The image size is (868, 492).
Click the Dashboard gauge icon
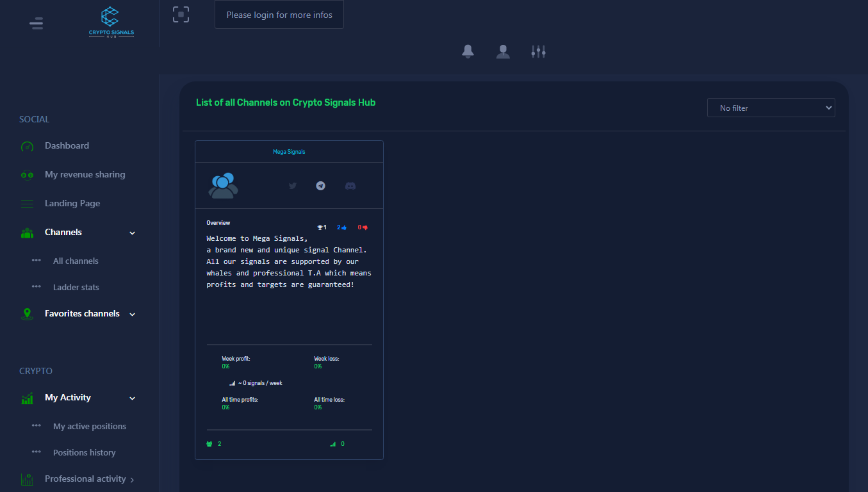(x=27, y=146)
